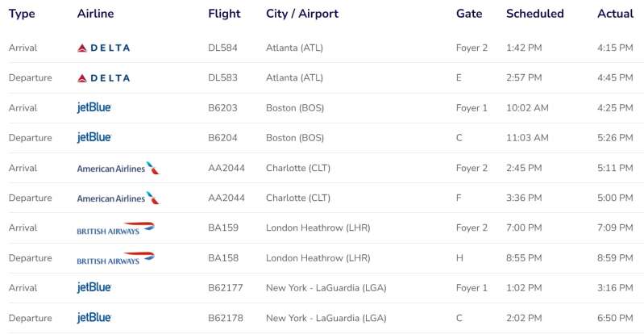Click British Airways logo for flight BA159
This screenshot has width=644, height=334.
click(116, 228)
